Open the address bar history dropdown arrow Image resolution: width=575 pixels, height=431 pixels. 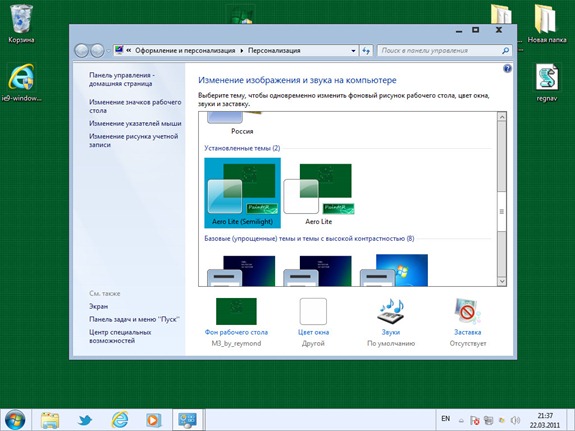tap(353, 51)
